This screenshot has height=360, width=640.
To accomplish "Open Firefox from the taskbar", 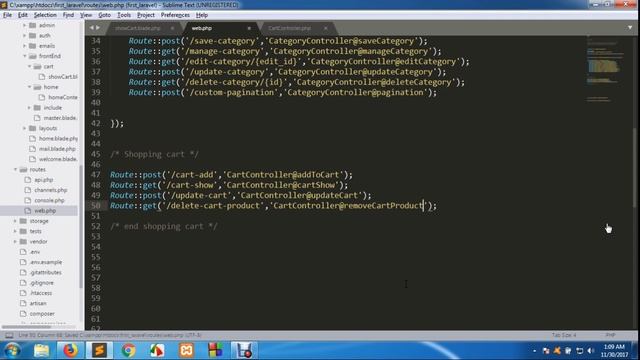I will [70, 351].
